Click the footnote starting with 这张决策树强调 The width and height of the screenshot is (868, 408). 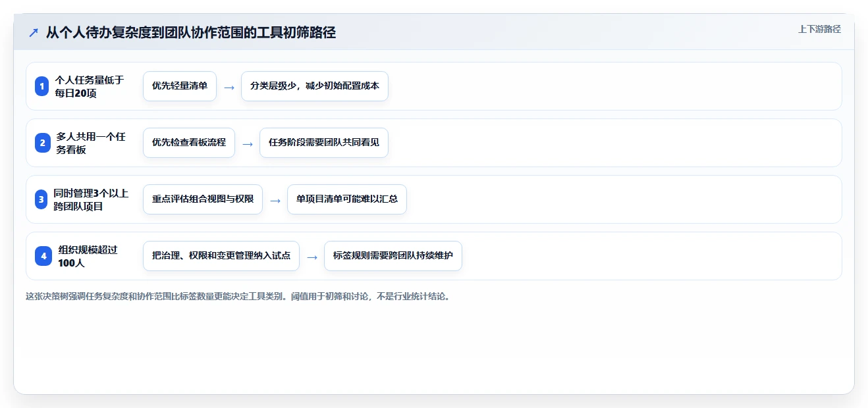(238, 297)
